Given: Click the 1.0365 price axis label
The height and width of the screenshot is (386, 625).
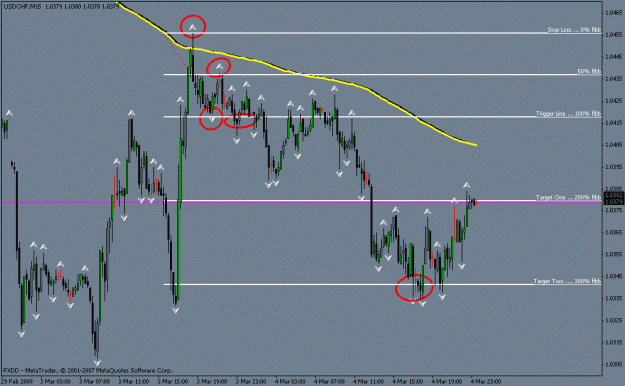Looking at the screenshot, I should coord(613,232).
